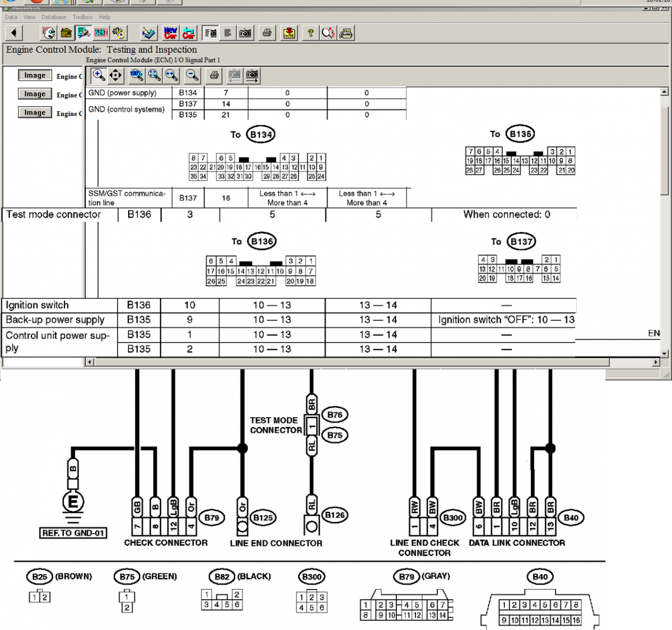Click the cartoon face icon in toolbar
Image resolution: width=672 pixels, height=630 pixels.
click(49, 33)
